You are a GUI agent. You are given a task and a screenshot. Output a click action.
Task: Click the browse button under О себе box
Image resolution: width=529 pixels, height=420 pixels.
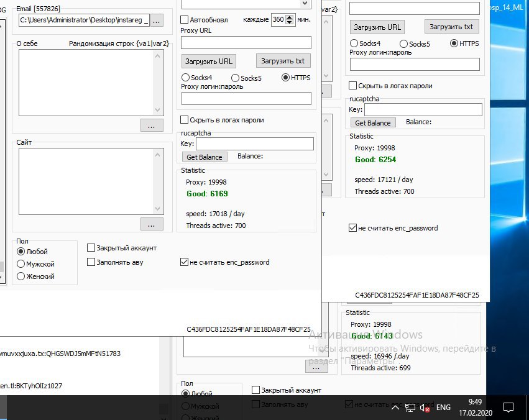[x=152, y=125]
